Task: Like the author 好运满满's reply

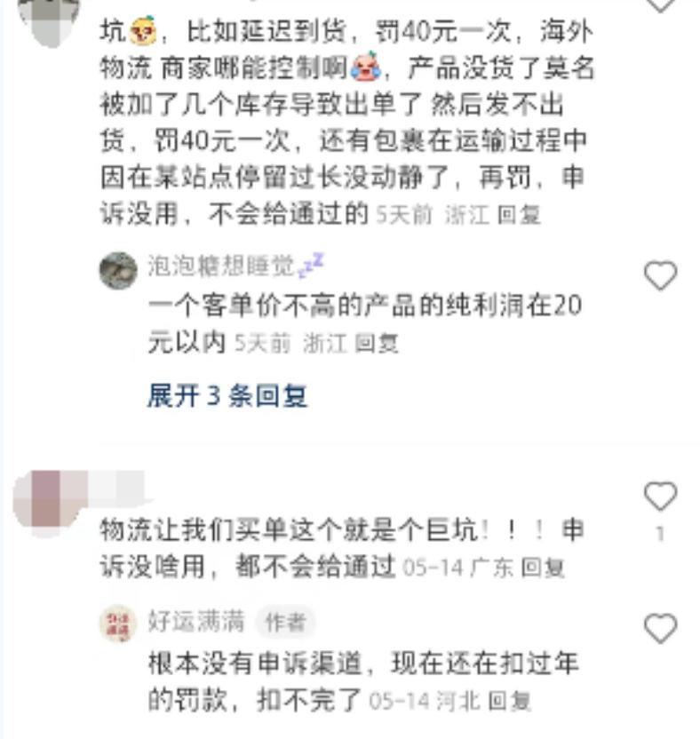Action: (x=660, y=628)
